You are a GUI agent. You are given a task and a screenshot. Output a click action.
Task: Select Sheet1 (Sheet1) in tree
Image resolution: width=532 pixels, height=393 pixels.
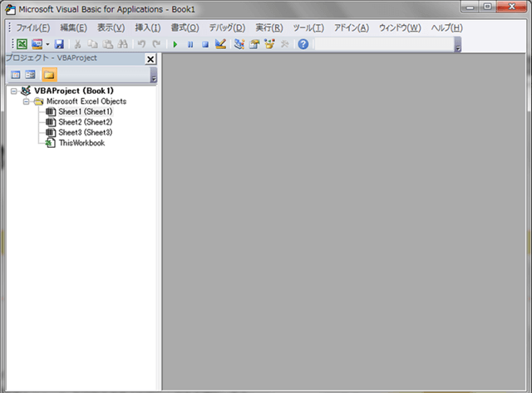(x=85, y=111)
